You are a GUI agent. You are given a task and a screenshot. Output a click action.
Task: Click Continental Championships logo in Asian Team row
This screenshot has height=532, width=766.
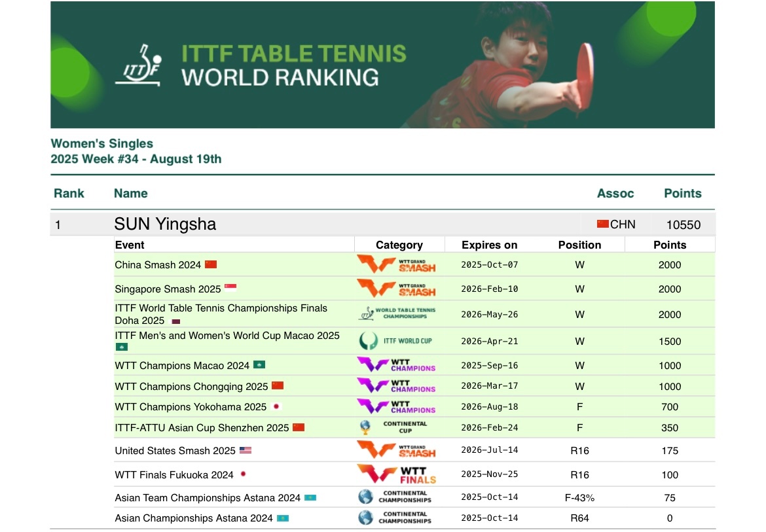tap(395, 497)
